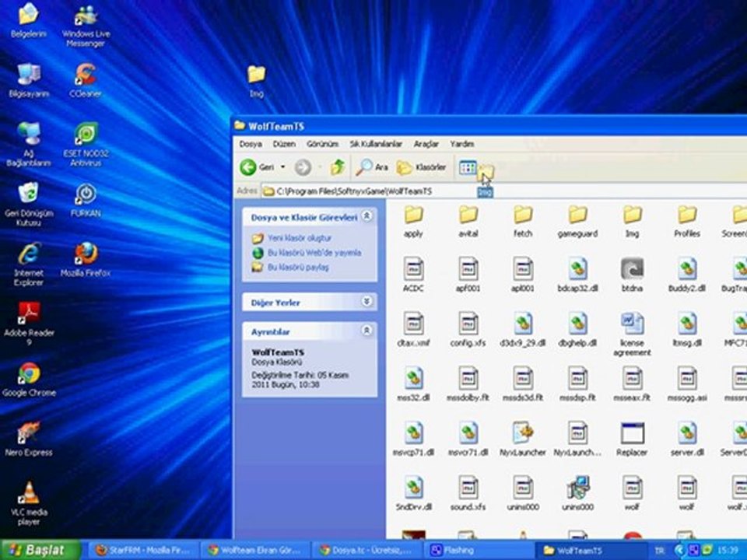The height and width of the screenshot is (560, 747).
Task: Click the Ara search toolbar button
Action: (373, 167)
